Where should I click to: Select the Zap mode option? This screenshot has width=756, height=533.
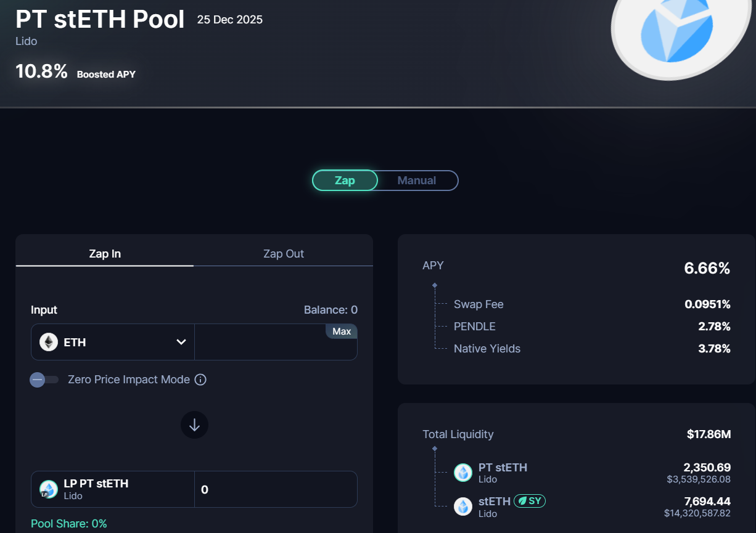pyautogui.click(x=345, y=181)
